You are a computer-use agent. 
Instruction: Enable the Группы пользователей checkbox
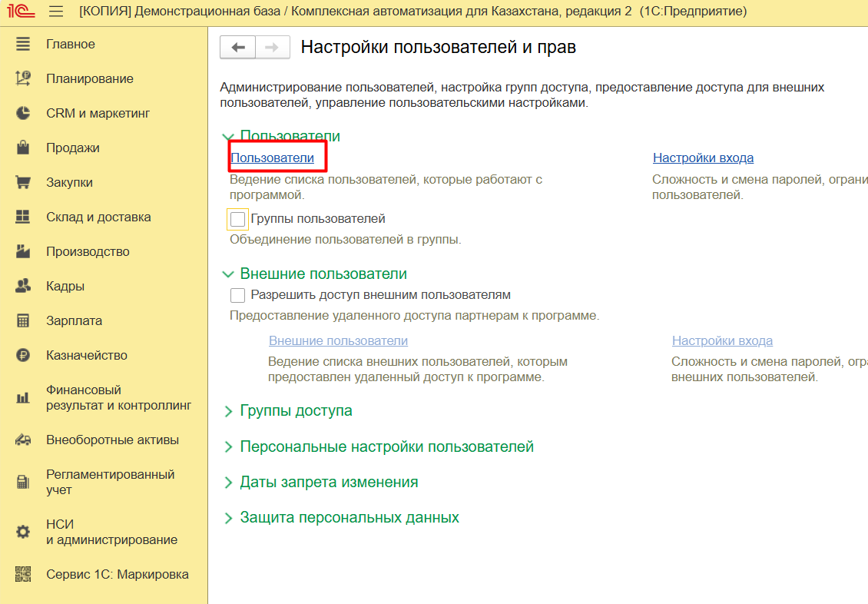[x=238, y=219]
